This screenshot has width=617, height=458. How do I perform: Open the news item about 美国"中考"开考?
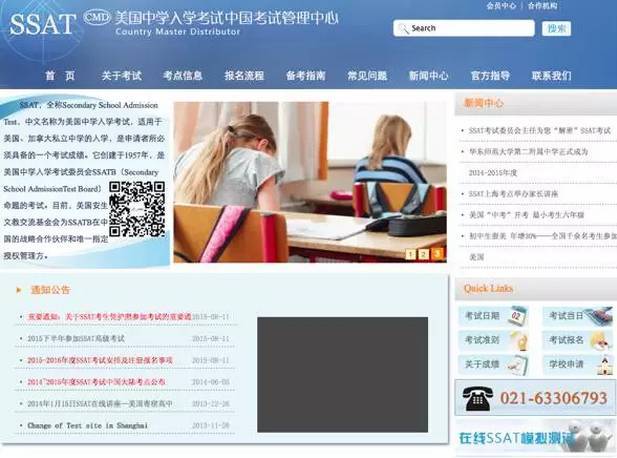[526, 215]
